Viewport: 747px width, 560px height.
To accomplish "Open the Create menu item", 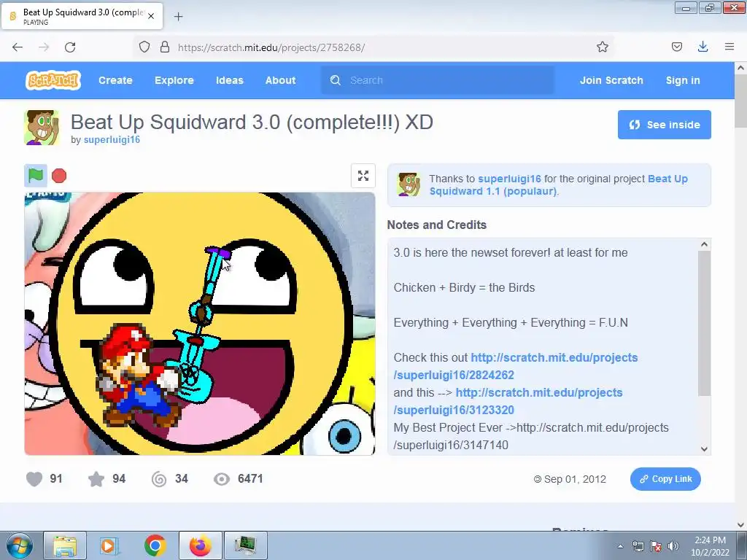I will [115, 80].
